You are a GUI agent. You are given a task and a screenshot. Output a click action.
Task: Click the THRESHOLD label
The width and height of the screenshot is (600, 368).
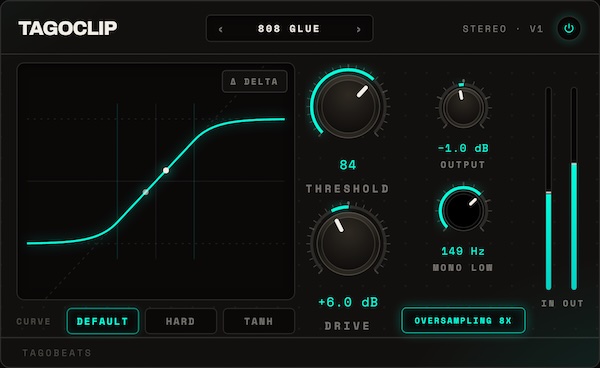(x=348, y=189)
